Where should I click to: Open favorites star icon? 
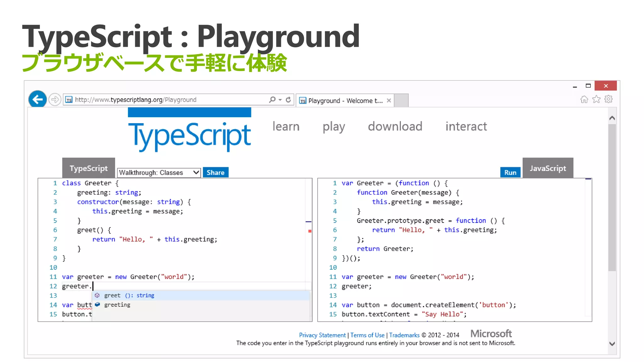tap(596, 100)
